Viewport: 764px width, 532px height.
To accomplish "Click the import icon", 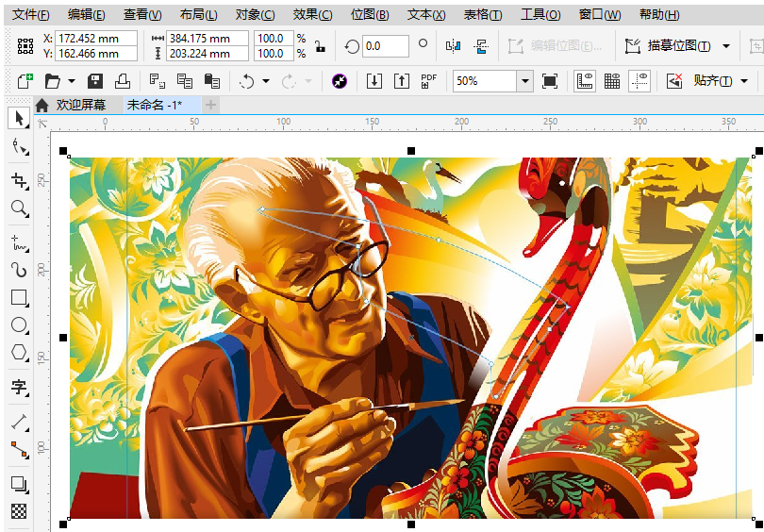I will coord(374,81).
